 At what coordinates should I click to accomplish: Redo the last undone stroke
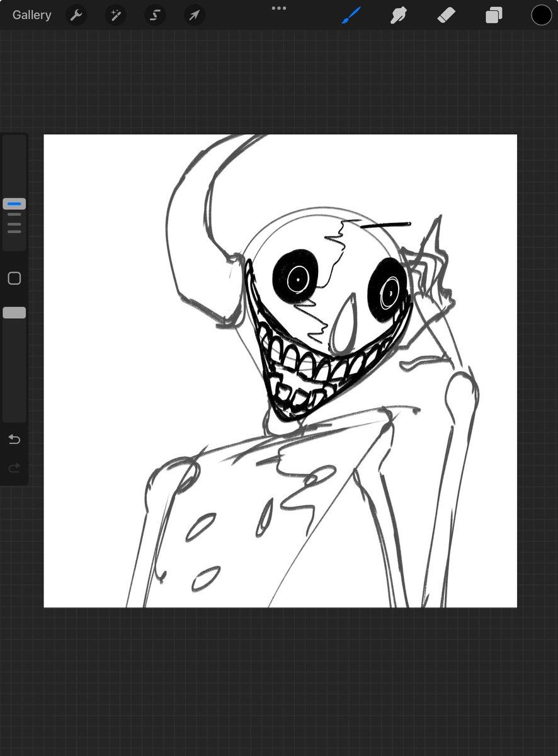click(14, 468)
